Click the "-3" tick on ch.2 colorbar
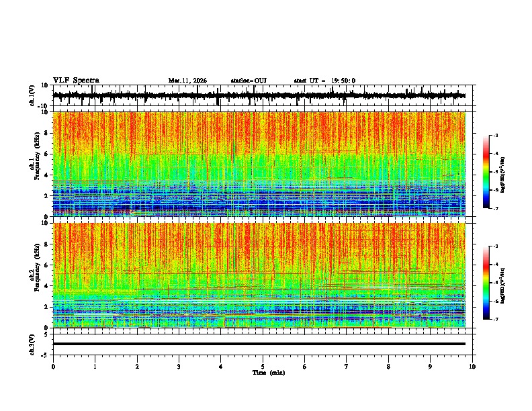The height and width of the screenshot is (411, 532). pyautogui.click(x=496, y=246)
